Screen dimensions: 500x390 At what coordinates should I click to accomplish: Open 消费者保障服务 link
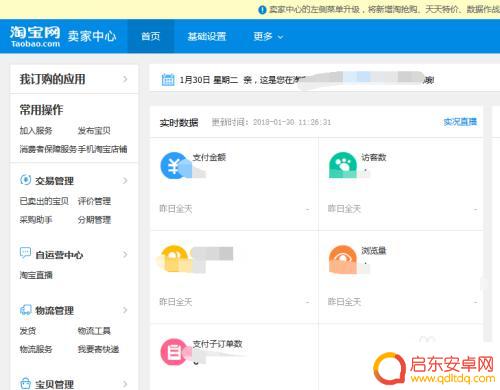48,149
